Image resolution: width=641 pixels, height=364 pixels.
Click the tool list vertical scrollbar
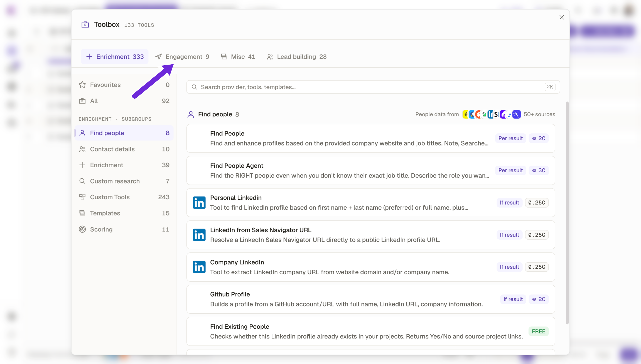(x=567, y=213)
